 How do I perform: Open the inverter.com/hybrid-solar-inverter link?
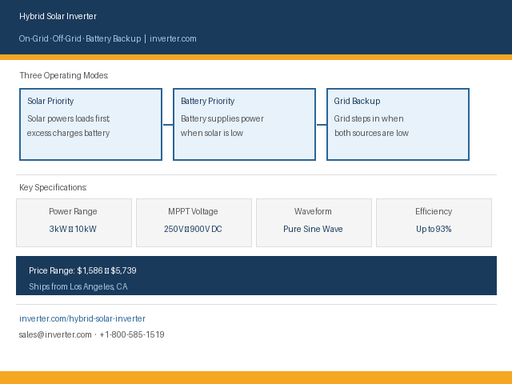click(x=82, y=319)
